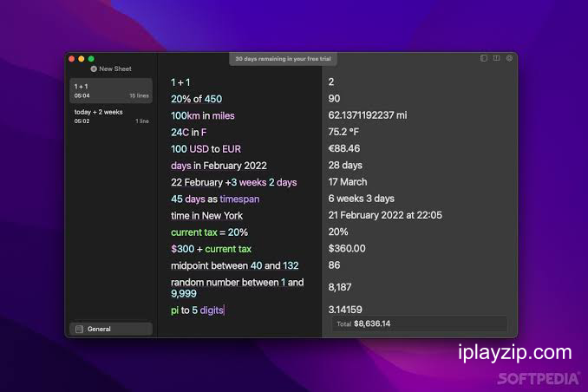Click the line '24C in F'

pos(188,133)
